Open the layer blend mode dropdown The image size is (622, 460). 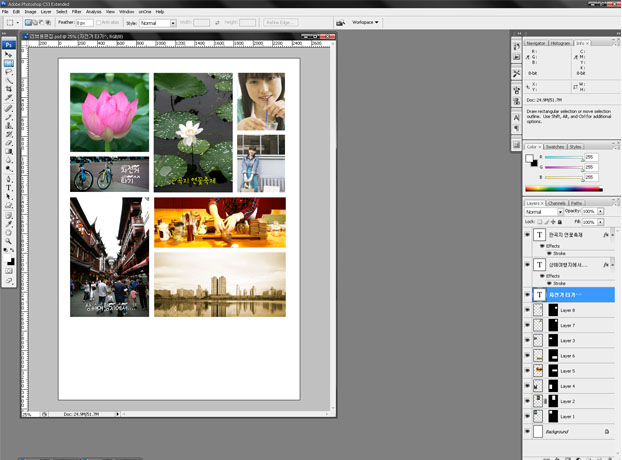[x=542, y=212]
